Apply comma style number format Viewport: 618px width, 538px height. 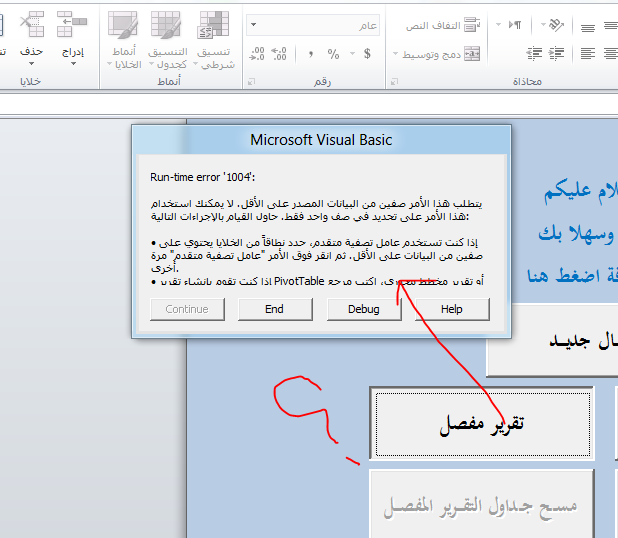[x=311, y=54]
